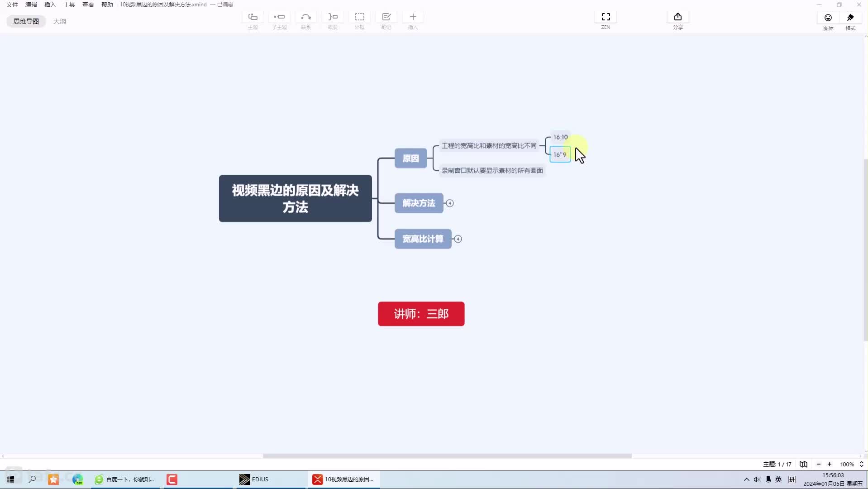The image size is (868, 489).
Task: Open the Edge Dev browser taskbar icon
Action: pyautogui.click(x=77, y=479)
